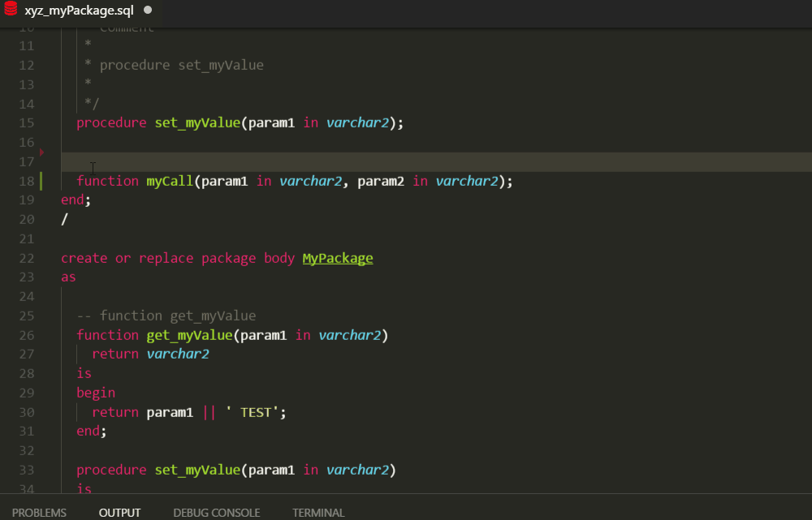812x520 pixels.
Task: Open the DEBUG CONSOLE tab
Action: point(217,512)
